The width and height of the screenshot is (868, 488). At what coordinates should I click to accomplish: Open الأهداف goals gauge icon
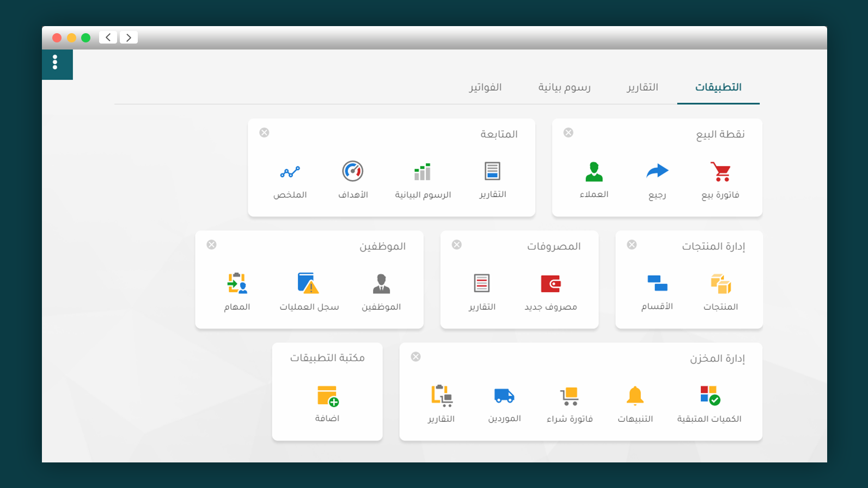[353, 172]
